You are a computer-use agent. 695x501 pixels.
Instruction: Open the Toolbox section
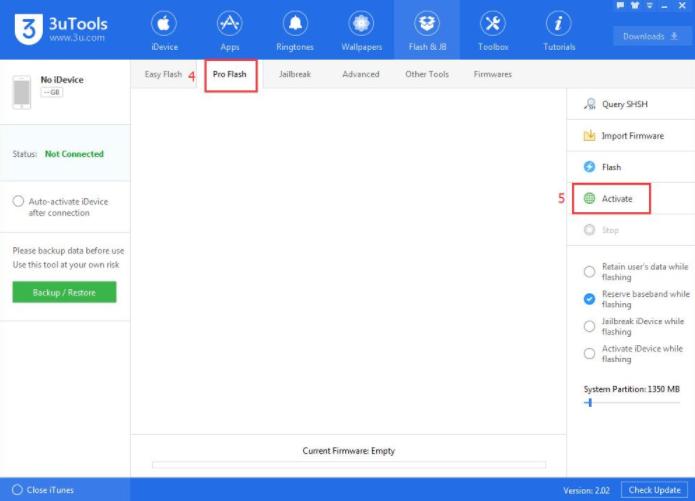pyautogui.click(x=493, y=30)
